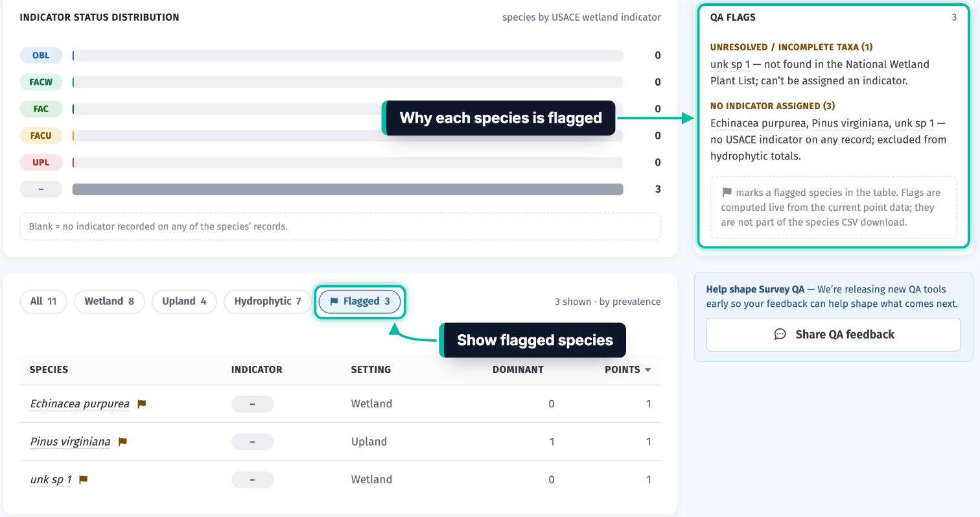The width and height of the screenshot is (980, 517).
Task: Click the dominant value 1 for Pinus virginiana
Action: (x=552, y=442)
